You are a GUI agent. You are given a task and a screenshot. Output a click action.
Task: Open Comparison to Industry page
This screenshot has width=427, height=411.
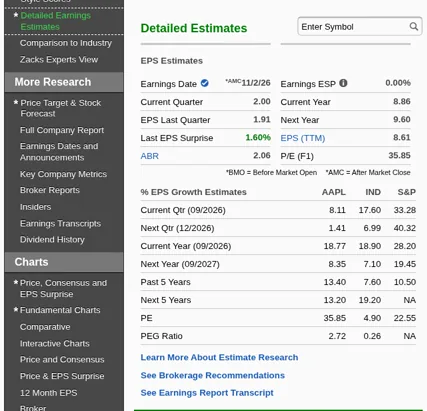pyautogui.click(x=66, y=43)
